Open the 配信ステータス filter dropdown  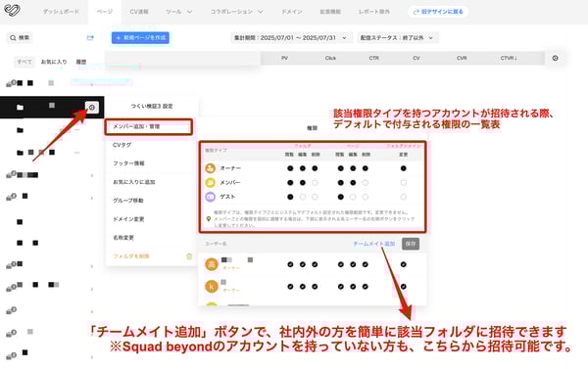click(397, 38)
